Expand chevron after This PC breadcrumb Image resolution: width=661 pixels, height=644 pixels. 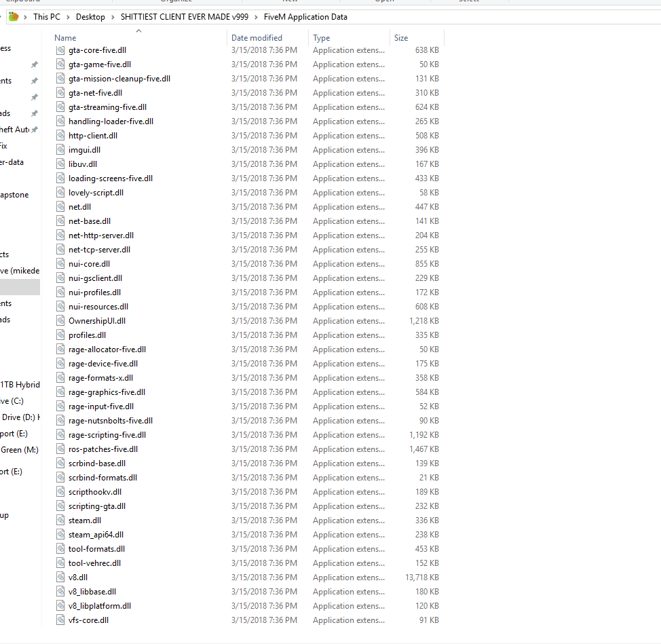click(x=68, y=17)
